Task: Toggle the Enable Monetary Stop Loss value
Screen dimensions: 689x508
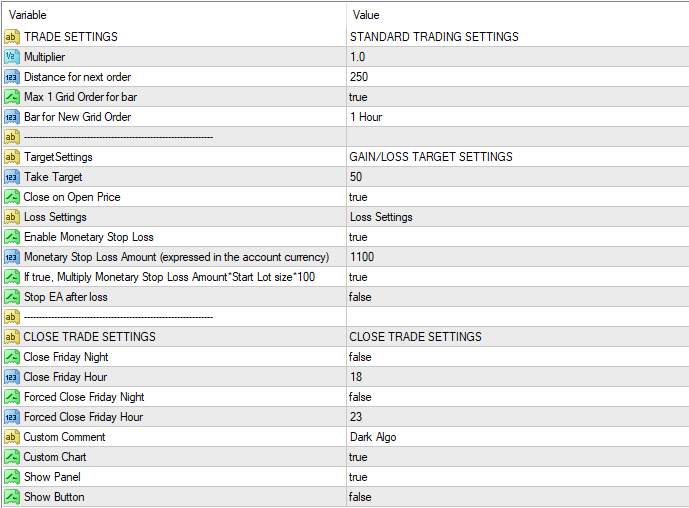Action: tap(358, 237)
